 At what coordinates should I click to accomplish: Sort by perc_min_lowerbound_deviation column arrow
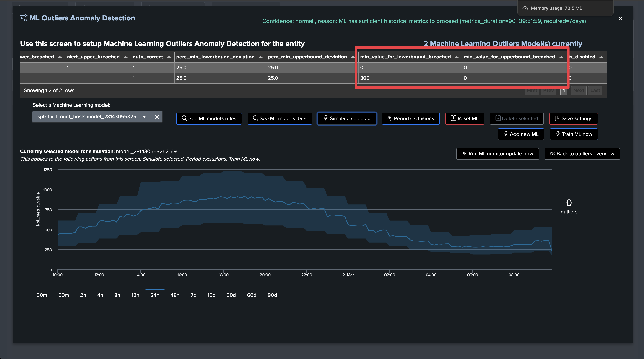[x=260, y=57]
